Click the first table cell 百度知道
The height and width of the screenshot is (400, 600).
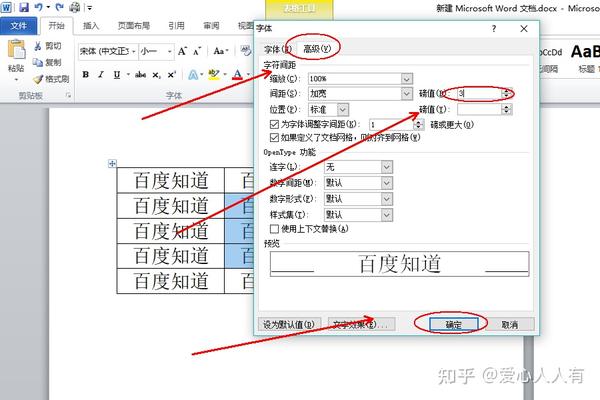point(171,180)
